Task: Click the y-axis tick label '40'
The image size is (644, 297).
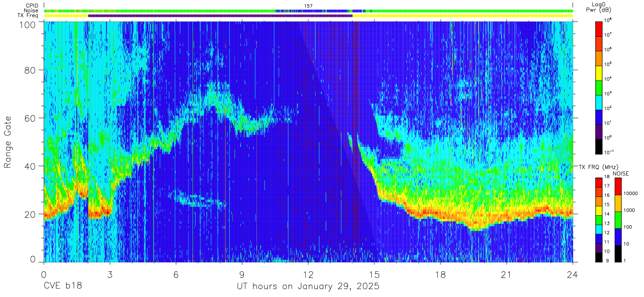Action: point(30,166)
